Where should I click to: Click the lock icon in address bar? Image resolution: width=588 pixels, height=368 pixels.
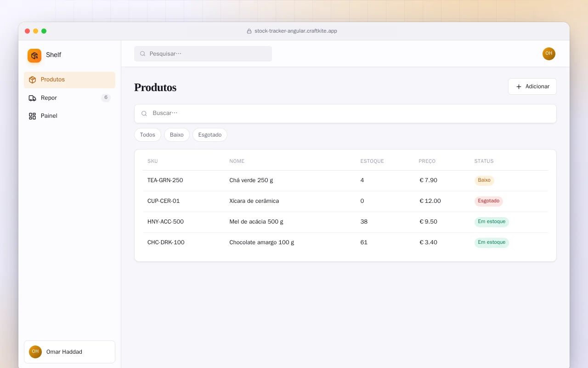[249, 31]
